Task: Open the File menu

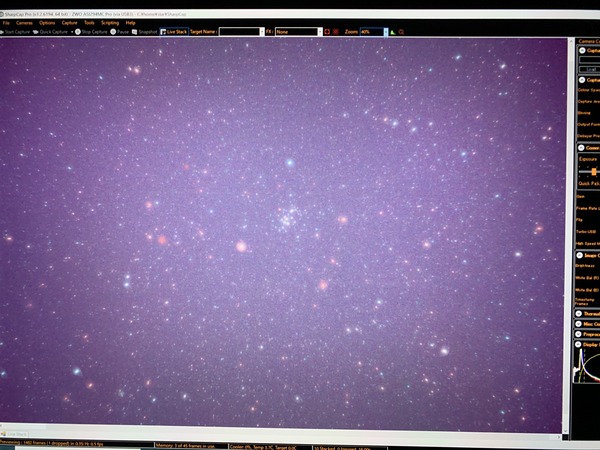Action: (6, 23)
